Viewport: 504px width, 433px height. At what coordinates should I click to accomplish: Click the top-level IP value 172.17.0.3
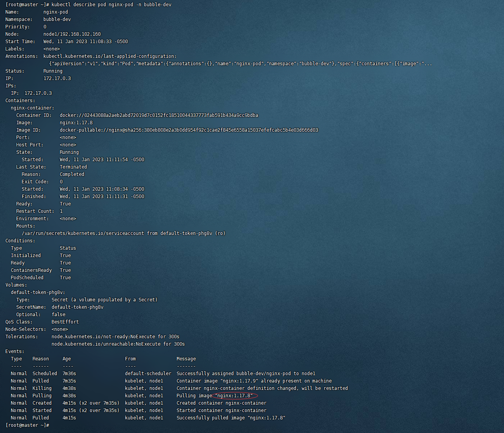click(57, 78)
